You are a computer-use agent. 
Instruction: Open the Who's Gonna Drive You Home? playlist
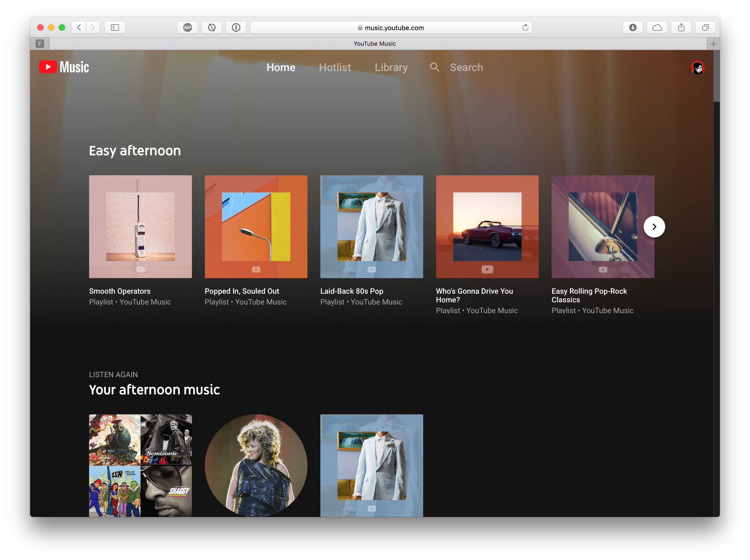point(487,226)
